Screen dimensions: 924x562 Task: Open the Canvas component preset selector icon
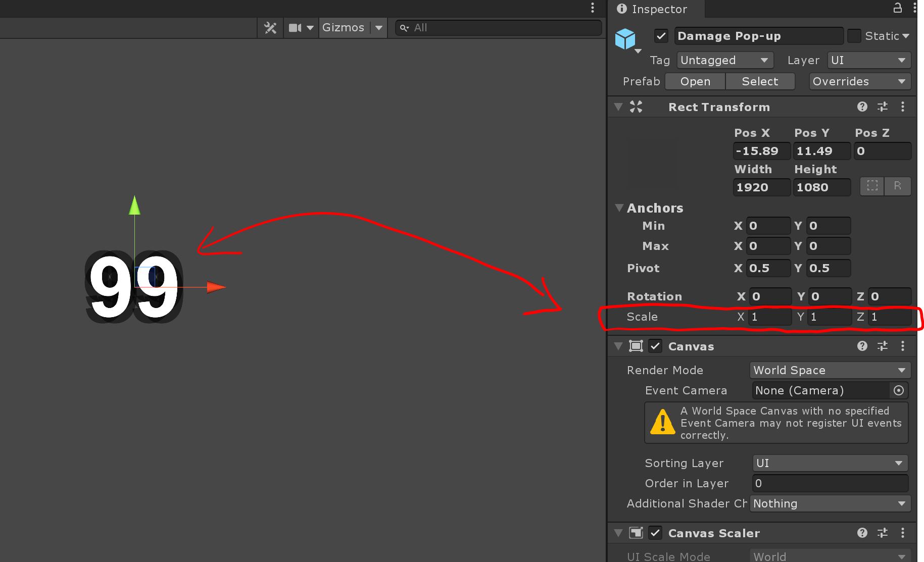[x=883, y=346]
